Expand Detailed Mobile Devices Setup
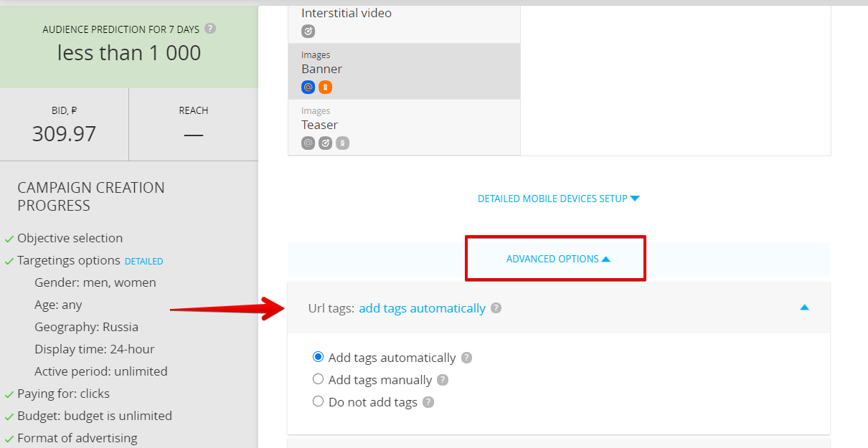868x448 pixels. [x=558, y=199]
